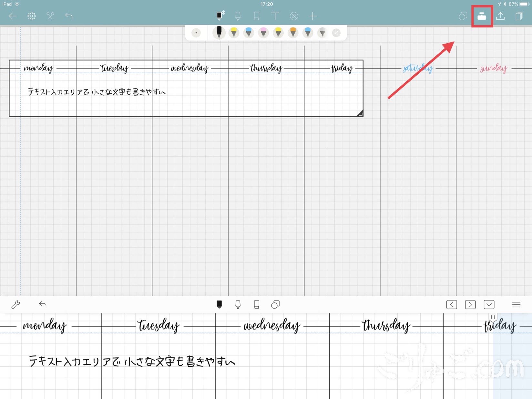The height and width of the screenshot is (399, 532).
Task: Open the pen size dot selector
Action: tap(196, 33)
